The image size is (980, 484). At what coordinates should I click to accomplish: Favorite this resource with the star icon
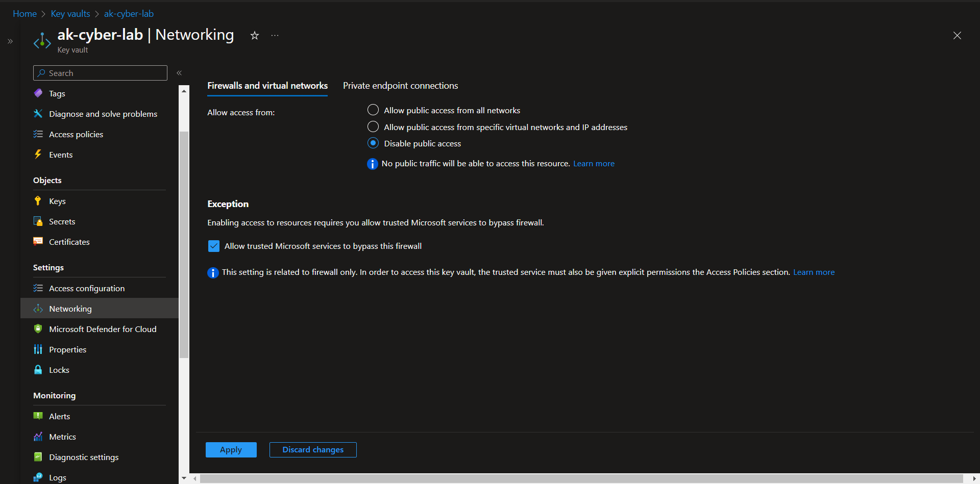click(255, 35)
